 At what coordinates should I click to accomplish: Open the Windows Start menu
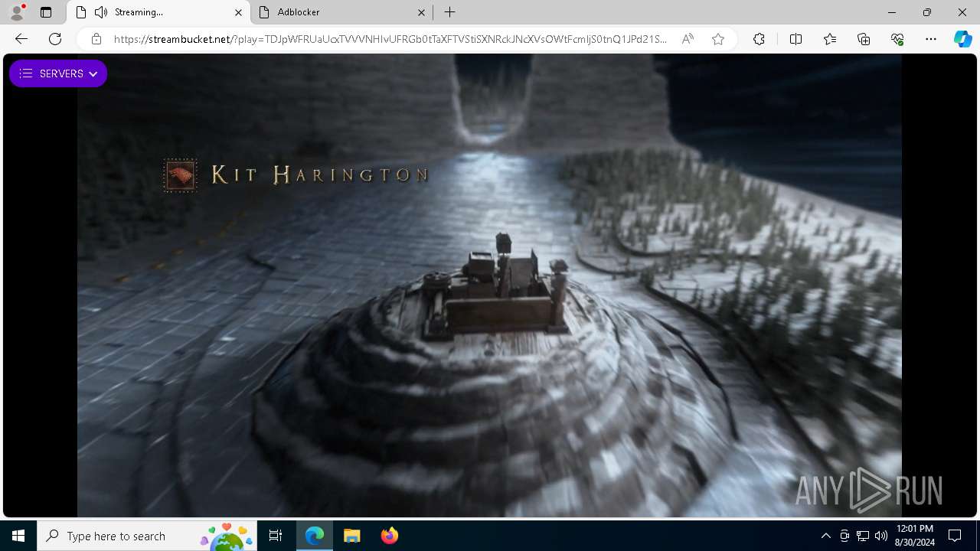18,536
